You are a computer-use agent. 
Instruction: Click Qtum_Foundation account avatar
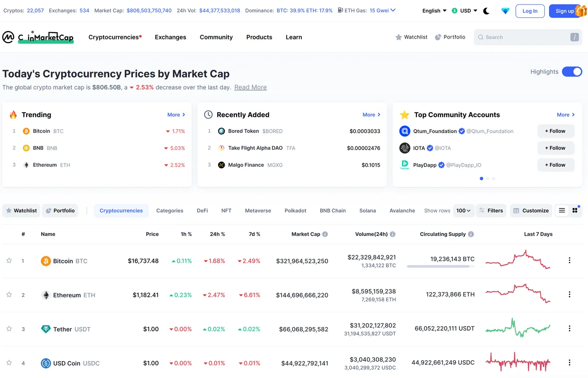coord(405,131)
